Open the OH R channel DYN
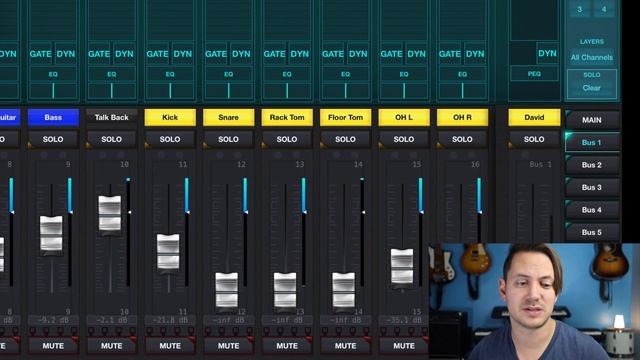 475,54
